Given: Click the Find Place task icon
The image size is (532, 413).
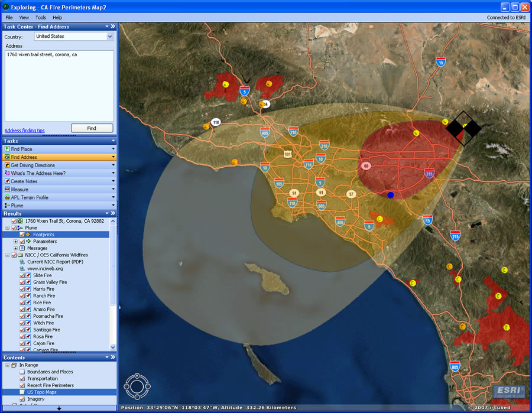Looking at the screenshot, I should (7, 149).
